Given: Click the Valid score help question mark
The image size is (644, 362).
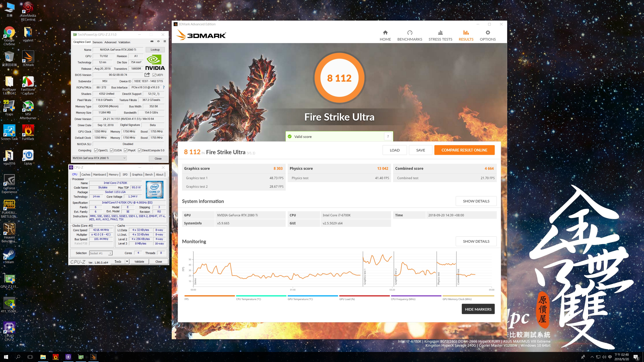Looking at the screenshot, I should (x=388, y=136).
